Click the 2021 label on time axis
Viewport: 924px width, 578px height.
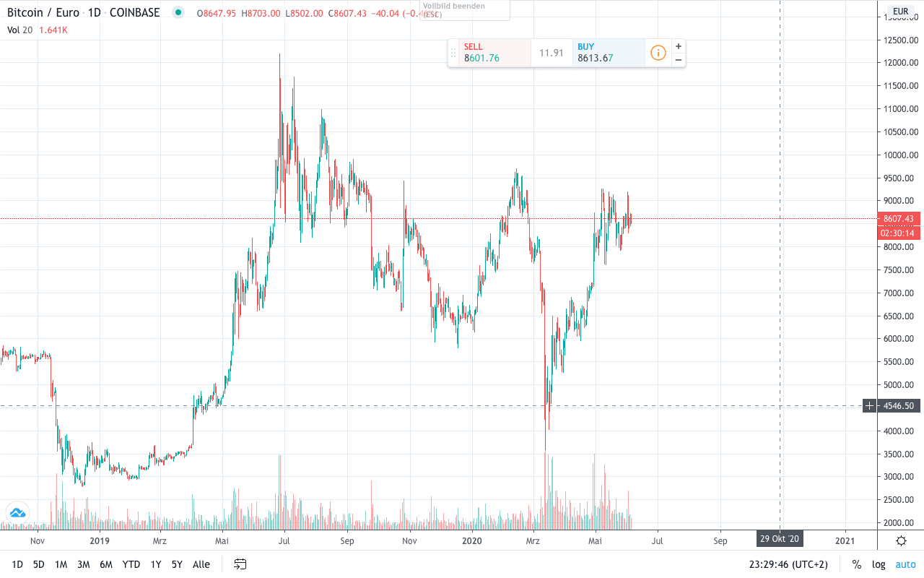click(x=845, y=540)
